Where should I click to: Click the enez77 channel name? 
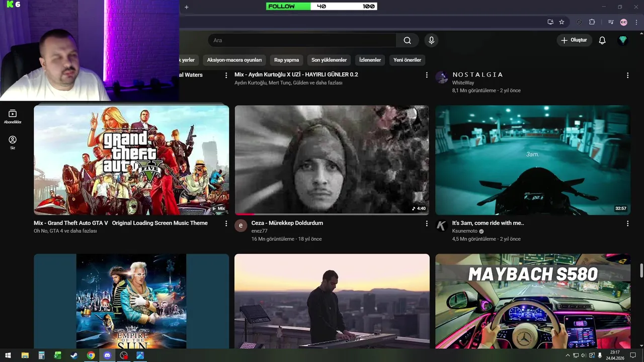[260, 231]
